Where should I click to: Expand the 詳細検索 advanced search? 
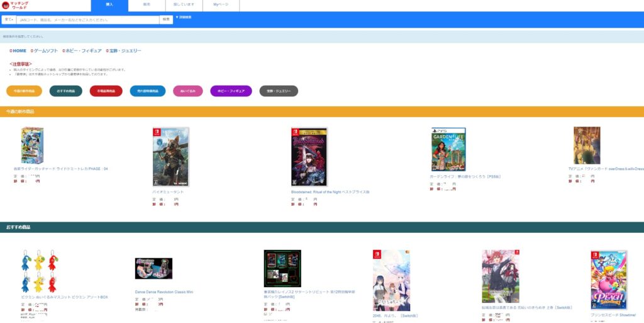click(184, 17)
